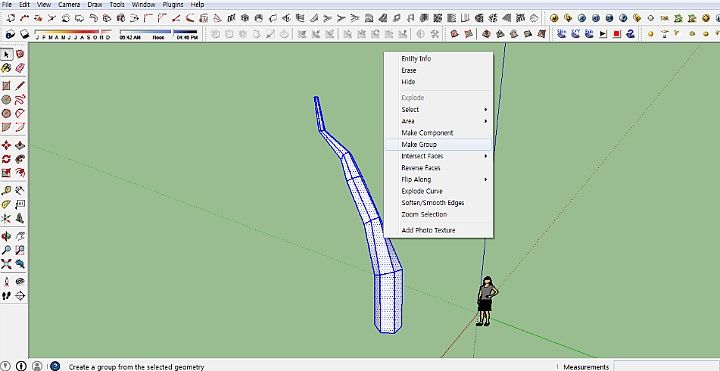The image size is (720, 371).
Task: Expand the Flip Along submenu arrow
Action: (486, 180)
